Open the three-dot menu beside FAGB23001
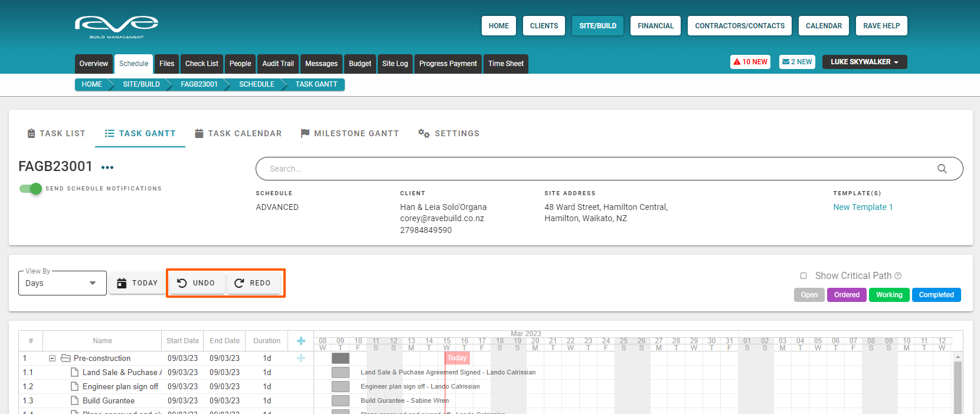This screenshot has height=414, width=980. pyautogui.click(x=107, y=167)
